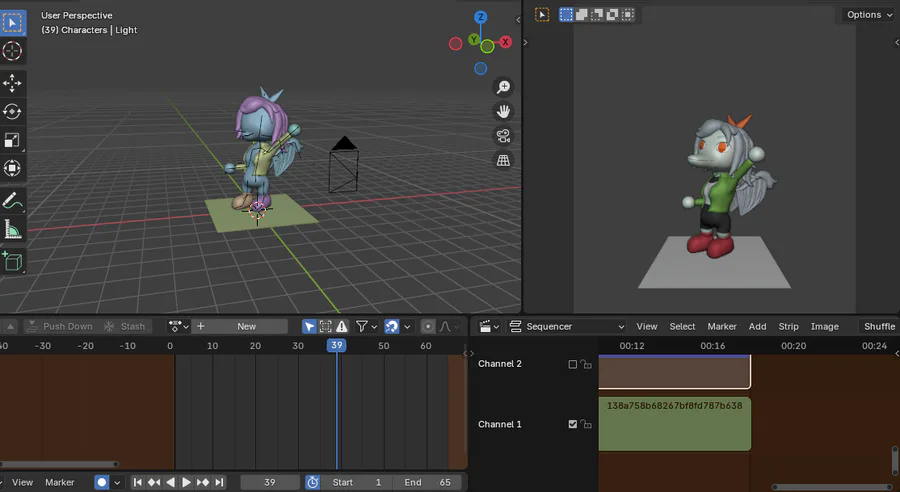Open the NLA filters funnel dropdown
900x492 pixels.
point(366,327)
